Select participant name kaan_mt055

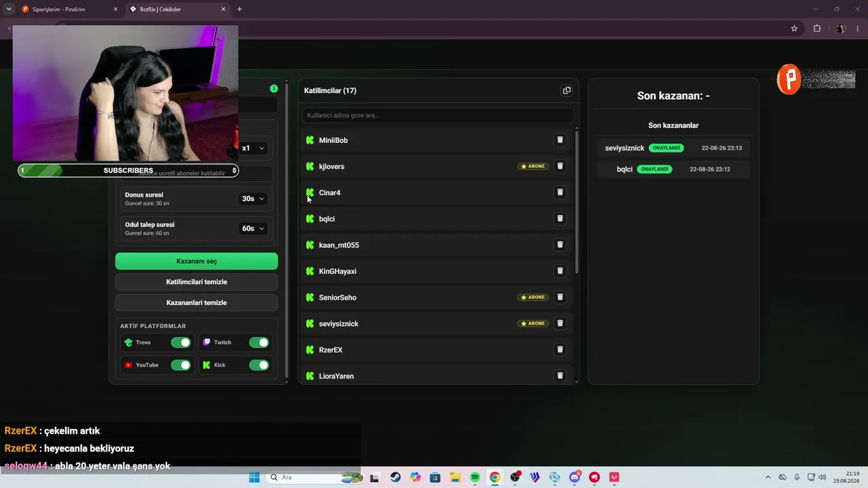339,245
